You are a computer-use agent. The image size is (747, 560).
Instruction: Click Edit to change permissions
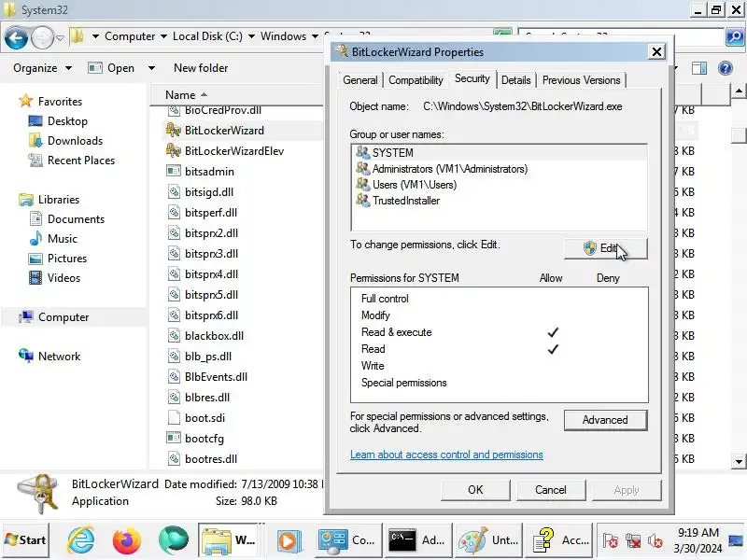(605, 248)
